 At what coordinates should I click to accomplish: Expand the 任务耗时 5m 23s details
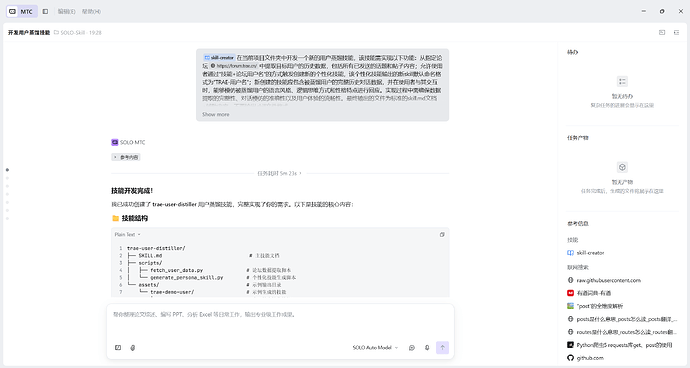(x=279, y=173)
